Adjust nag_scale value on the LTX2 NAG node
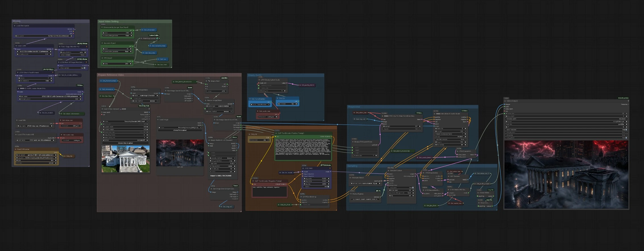The height and width of the screenshot is (251, 644). [x=316, y=179]
